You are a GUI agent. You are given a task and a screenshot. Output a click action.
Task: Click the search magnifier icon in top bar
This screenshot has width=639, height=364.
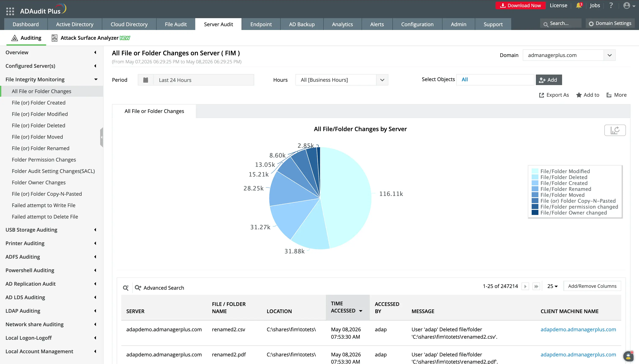(x=546, y=24)
